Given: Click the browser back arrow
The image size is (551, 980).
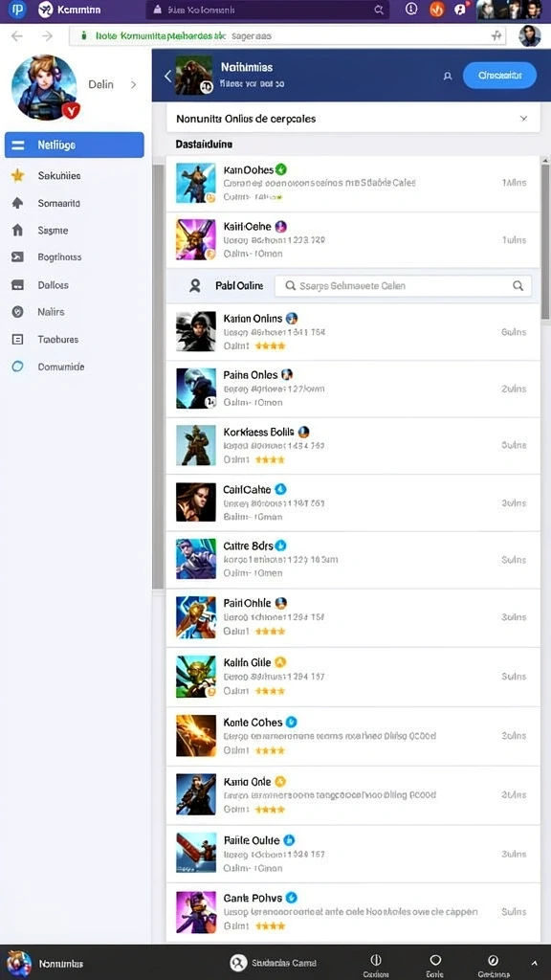Looking at the screenshot, I should point(17,36).
